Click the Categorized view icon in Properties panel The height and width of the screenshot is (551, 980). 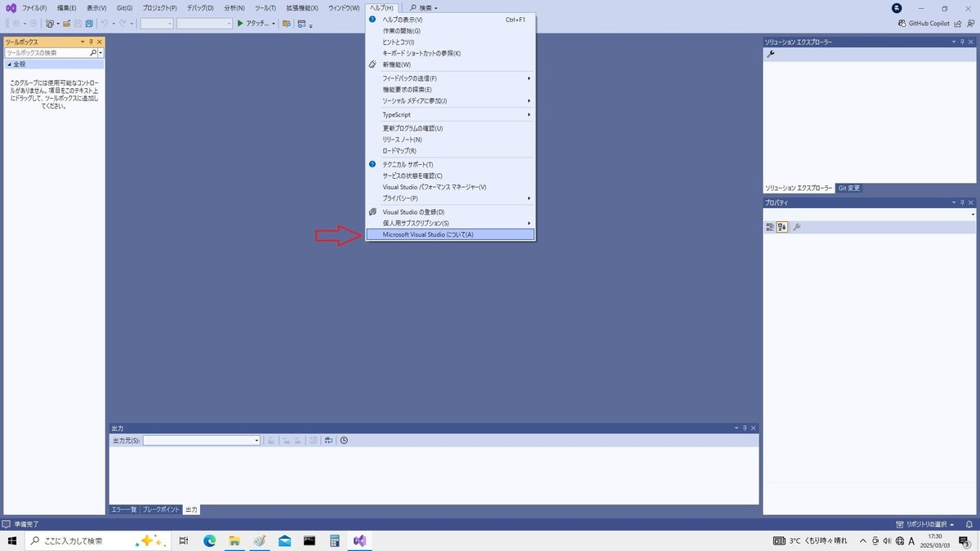[768, 227]
